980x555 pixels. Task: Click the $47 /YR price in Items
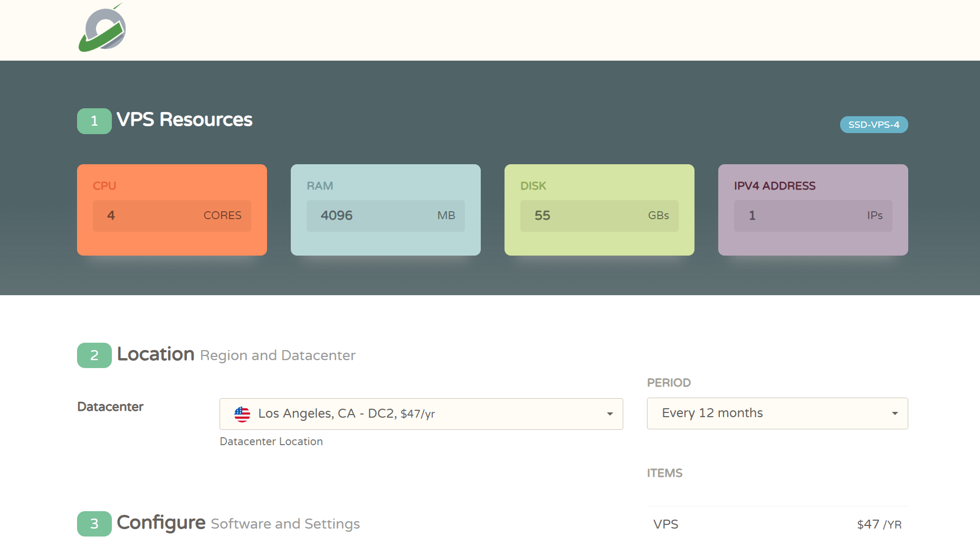pyautogui.click(x=879, y=524)
